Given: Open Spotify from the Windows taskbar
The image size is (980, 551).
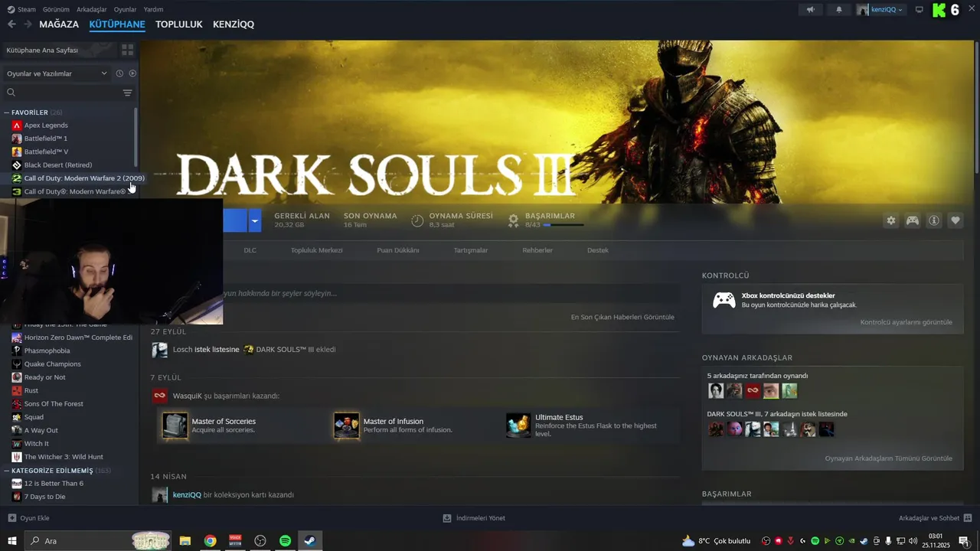Looking at the screenshot, I should 285,541.
